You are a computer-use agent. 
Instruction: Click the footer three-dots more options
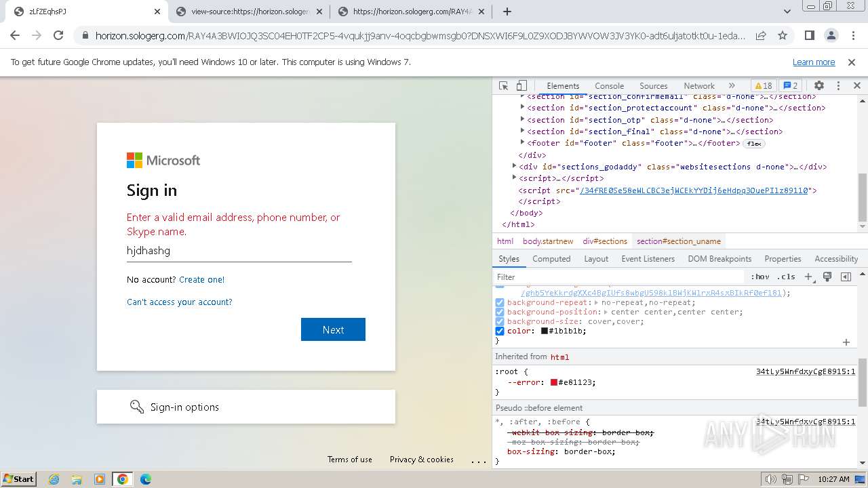pyautogui.click(x=479, y=461)
